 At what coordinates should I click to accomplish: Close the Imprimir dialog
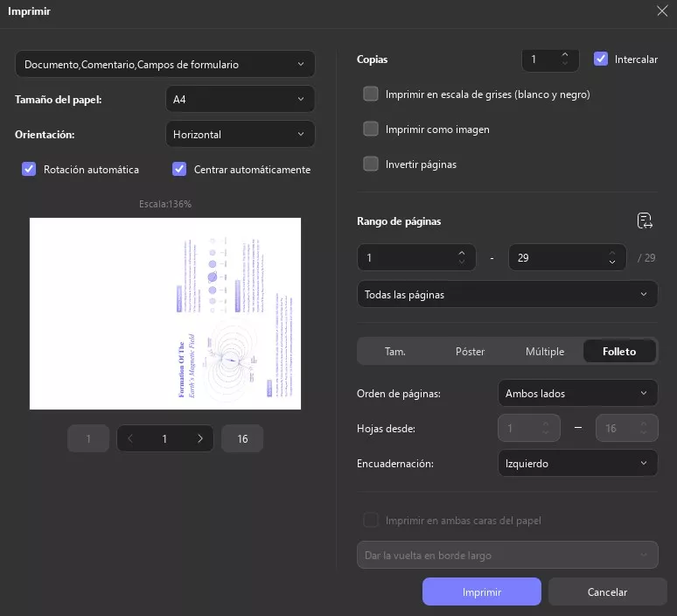click(x=662, y=11)
